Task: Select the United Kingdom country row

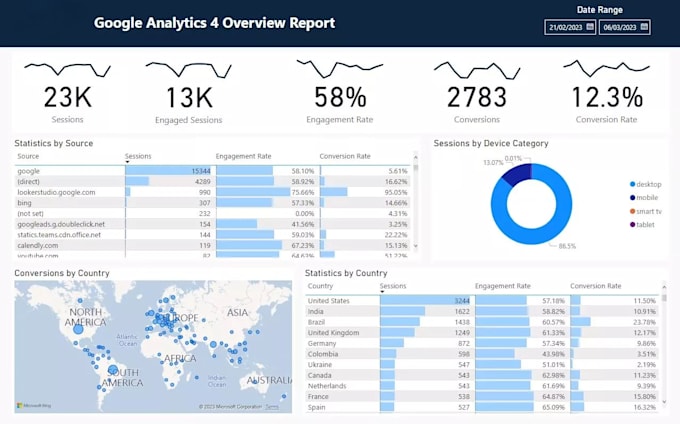Action: tap(482, 333)
